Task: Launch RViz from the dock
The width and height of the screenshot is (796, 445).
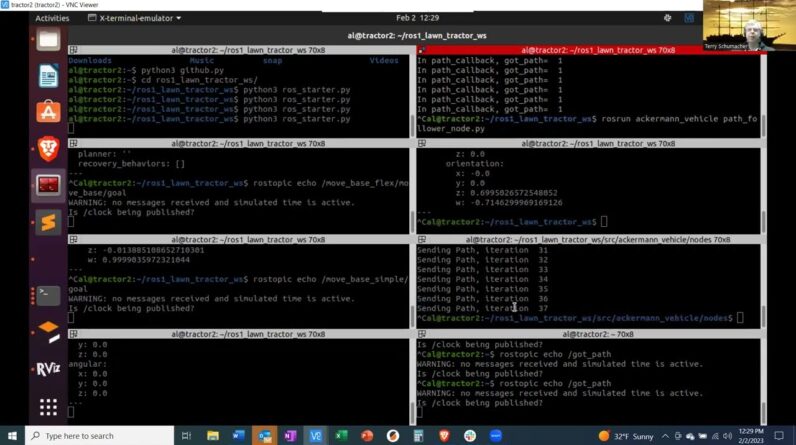Action: [48, 369]
